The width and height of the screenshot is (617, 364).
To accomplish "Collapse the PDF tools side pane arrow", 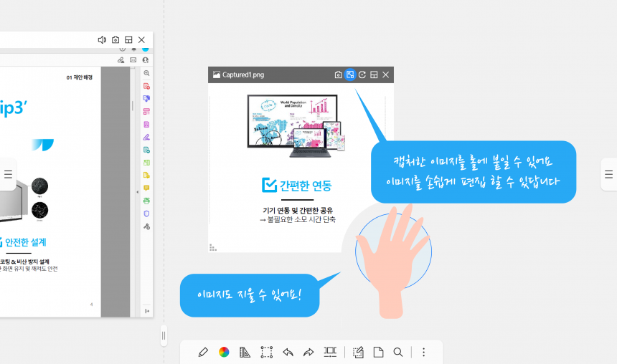I will pos(137,192).
